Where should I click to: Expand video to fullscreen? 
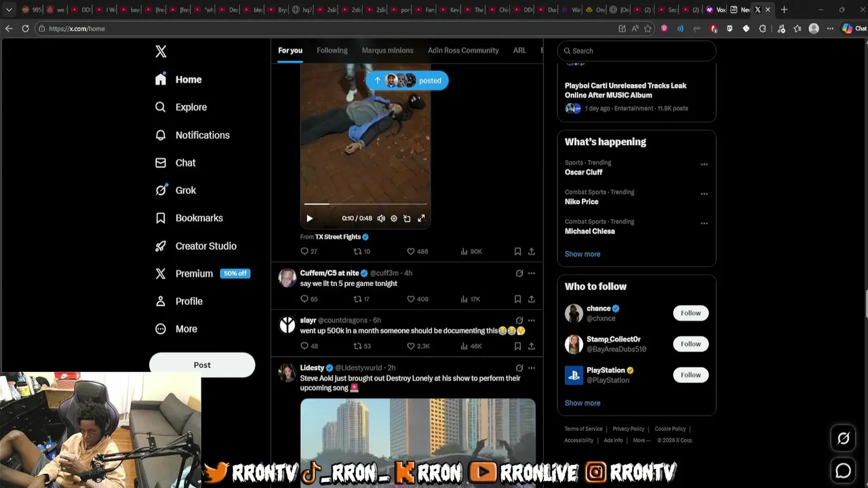[x=421, y=218]
